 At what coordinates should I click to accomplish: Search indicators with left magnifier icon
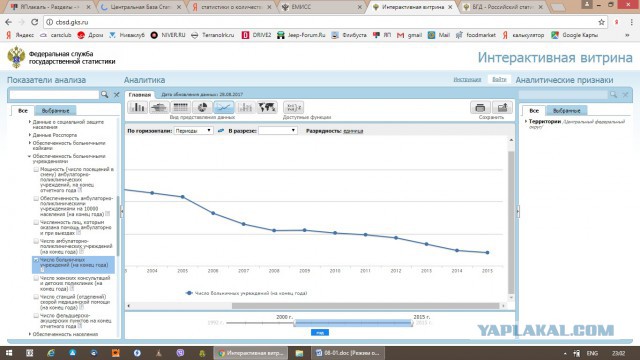[104, 95]
